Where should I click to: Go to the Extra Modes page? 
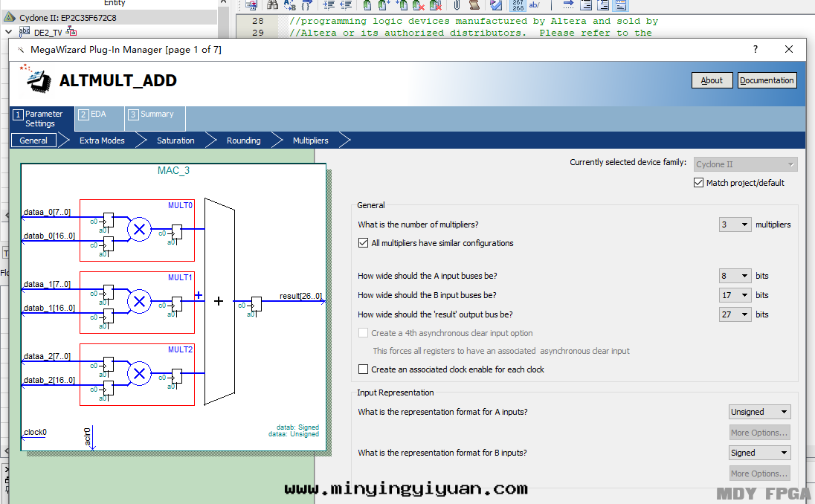coord(102,140)
